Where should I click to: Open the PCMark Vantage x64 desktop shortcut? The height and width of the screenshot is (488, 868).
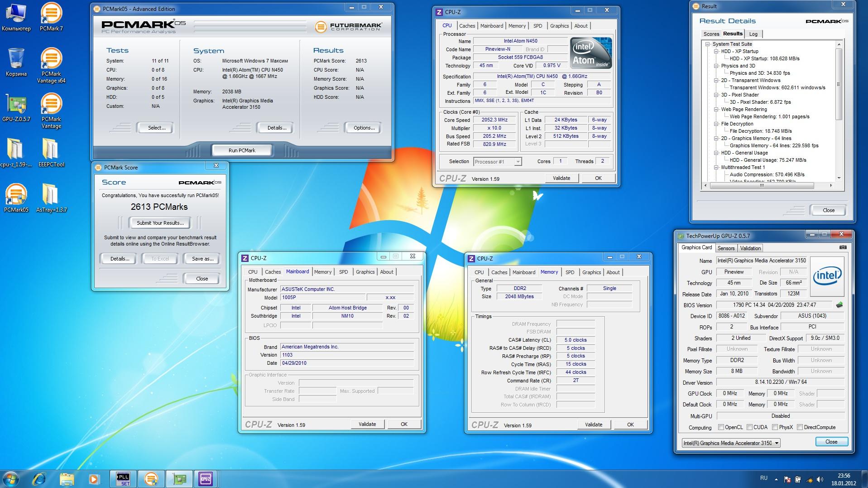point(51,66)
